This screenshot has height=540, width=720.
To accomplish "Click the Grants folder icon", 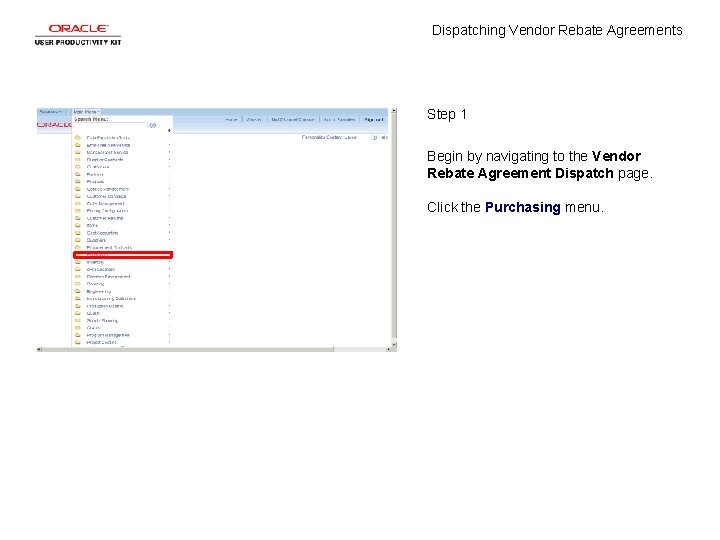I will click(78, 328).
